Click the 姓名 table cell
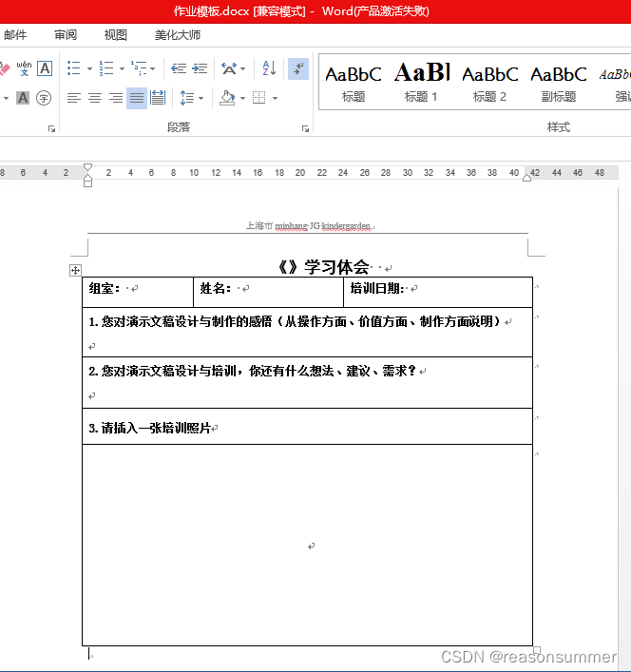Viewport: 631px width, 672px height. point(269,293)
